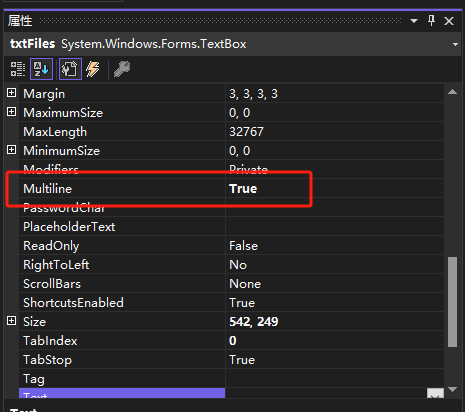Expand the MinimumSize property
This screenshot has width=465, height=412.
(11, 150)
